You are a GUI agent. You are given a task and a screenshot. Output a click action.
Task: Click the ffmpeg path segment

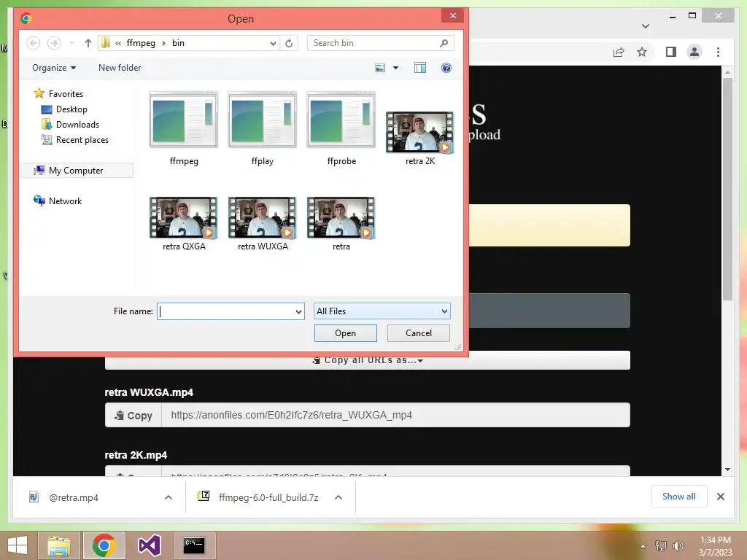coord(141,43)
